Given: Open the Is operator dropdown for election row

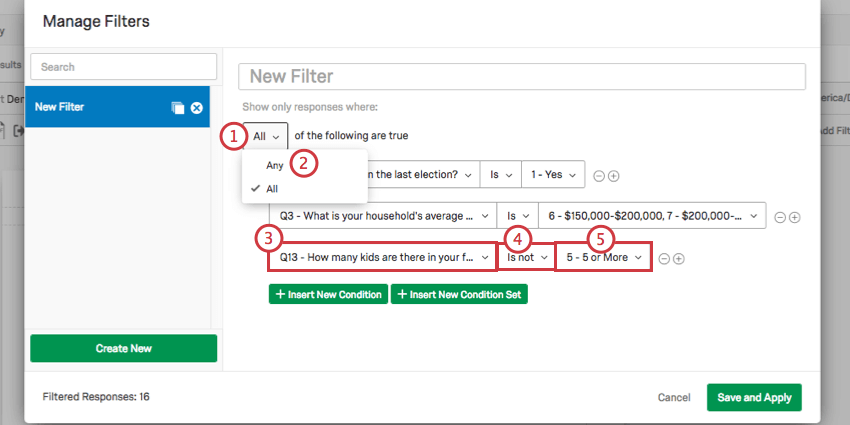Looking at the screenshot, I should click(500, 175).
